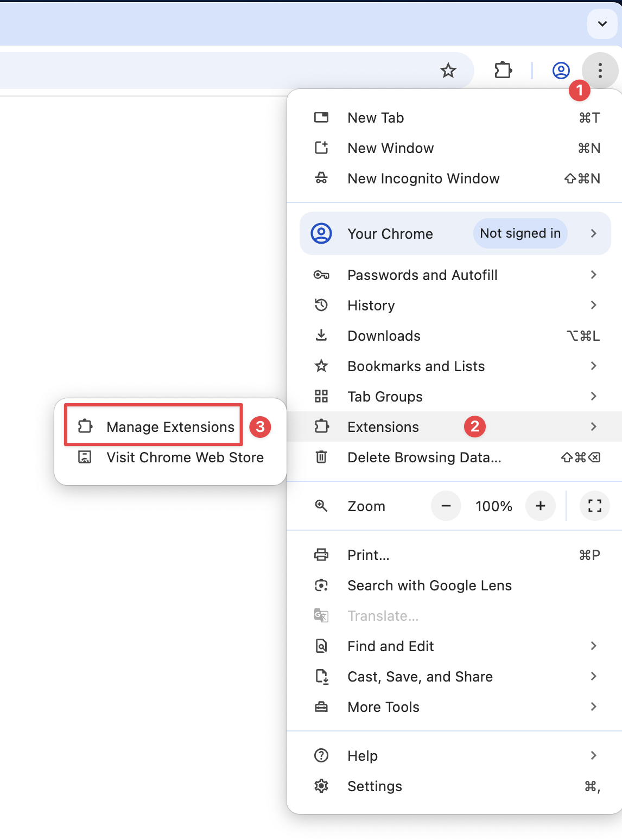Click the Google Lens icon

321,586
